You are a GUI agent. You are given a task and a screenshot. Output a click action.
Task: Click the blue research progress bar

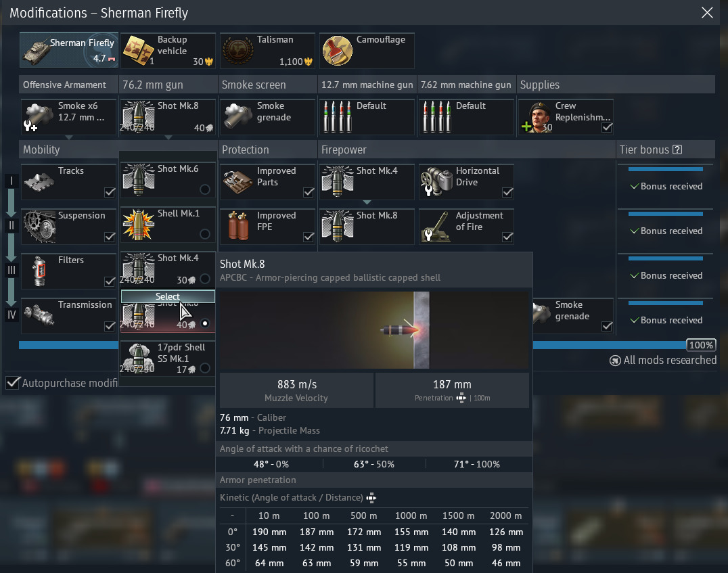68,345
